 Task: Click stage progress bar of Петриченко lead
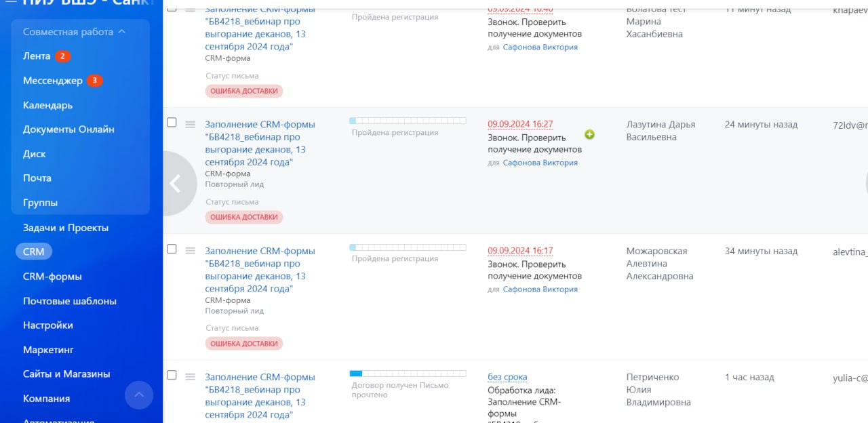point(408,374)
